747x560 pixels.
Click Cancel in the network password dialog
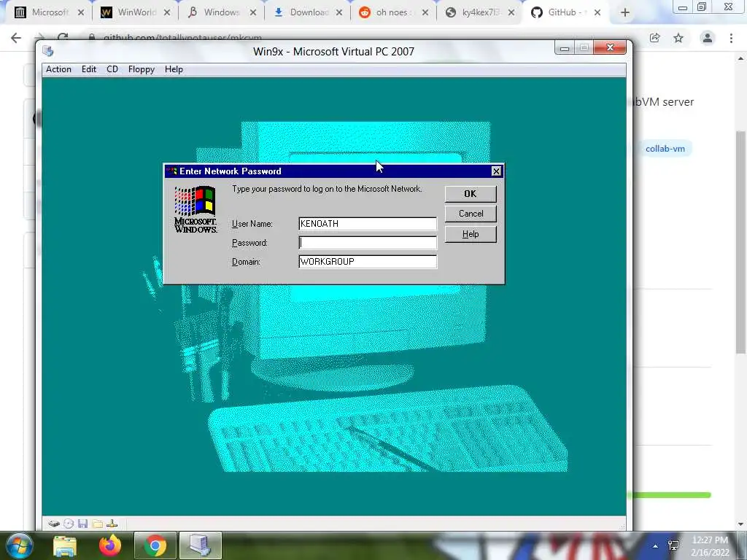coord(471,214)
